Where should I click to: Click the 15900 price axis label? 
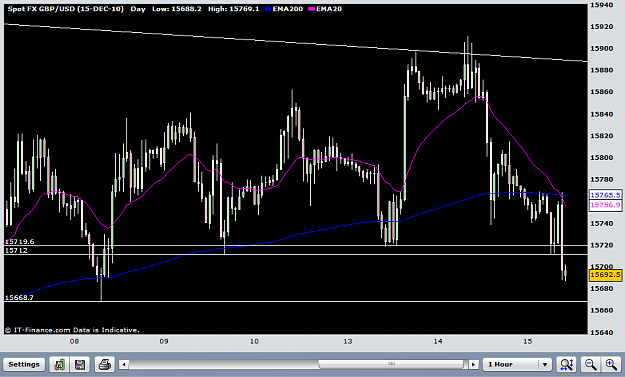(601, 49)
